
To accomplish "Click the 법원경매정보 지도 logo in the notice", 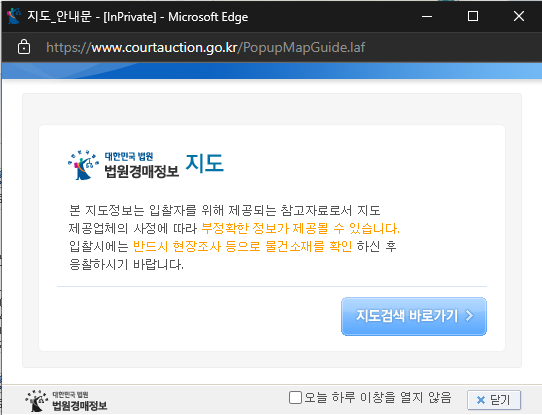I will (146, 165).
